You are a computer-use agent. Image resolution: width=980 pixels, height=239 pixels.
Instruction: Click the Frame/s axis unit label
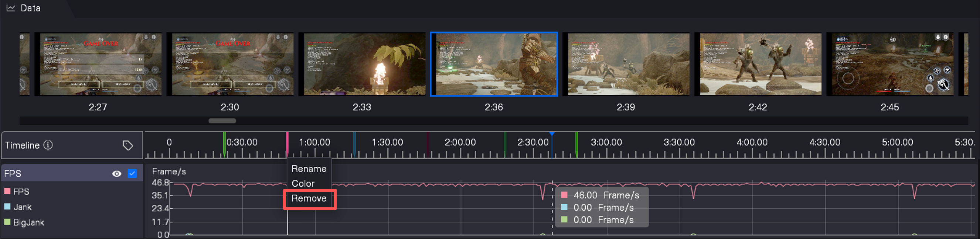[x=169, y=172]
